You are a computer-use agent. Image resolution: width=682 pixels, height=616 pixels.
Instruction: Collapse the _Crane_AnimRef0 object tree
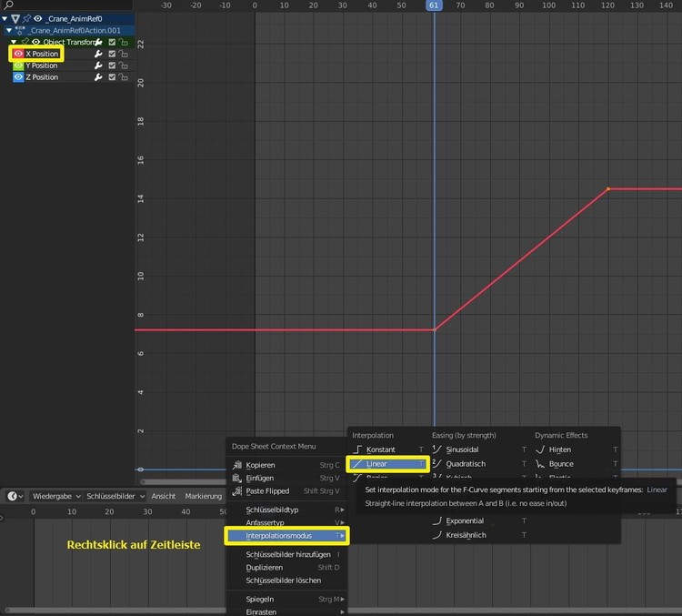pos(5,18)
